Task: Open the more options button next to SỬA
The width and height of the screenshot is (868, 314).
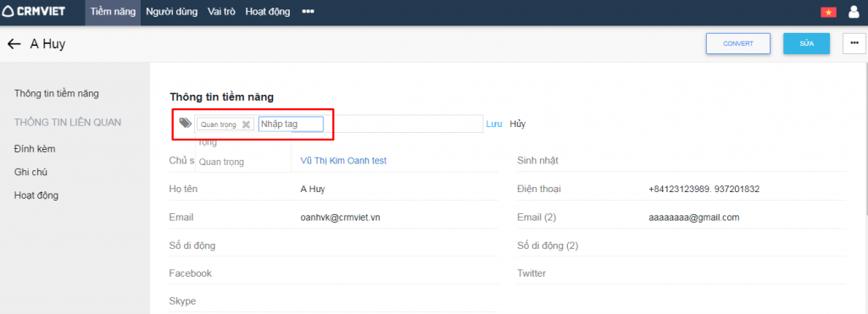Action: [x=854, y=44]
